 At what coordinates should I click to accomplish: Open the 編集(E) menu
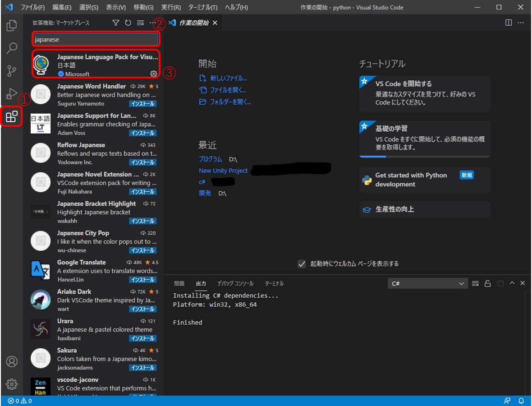62,7
